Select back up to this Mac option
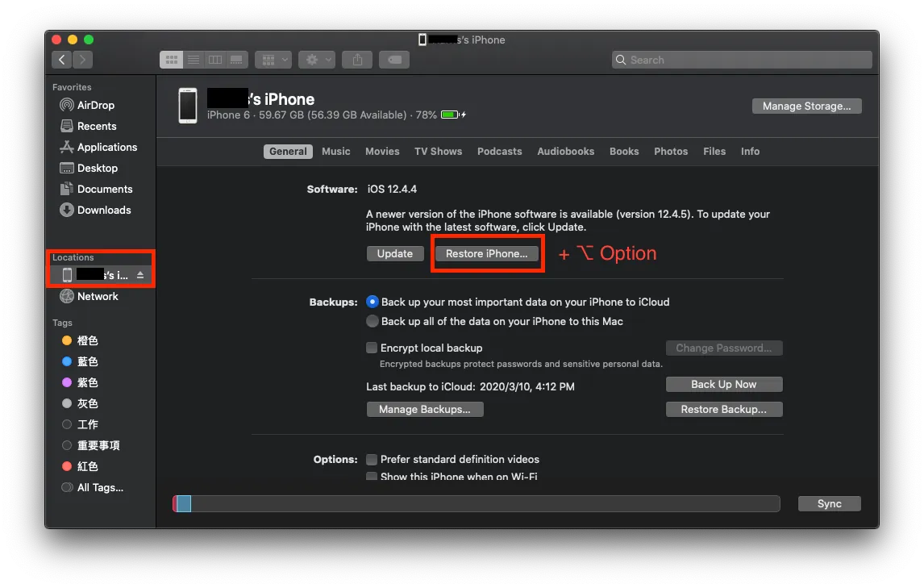Viewport: 924px width, 588px height. pos(373,321)
